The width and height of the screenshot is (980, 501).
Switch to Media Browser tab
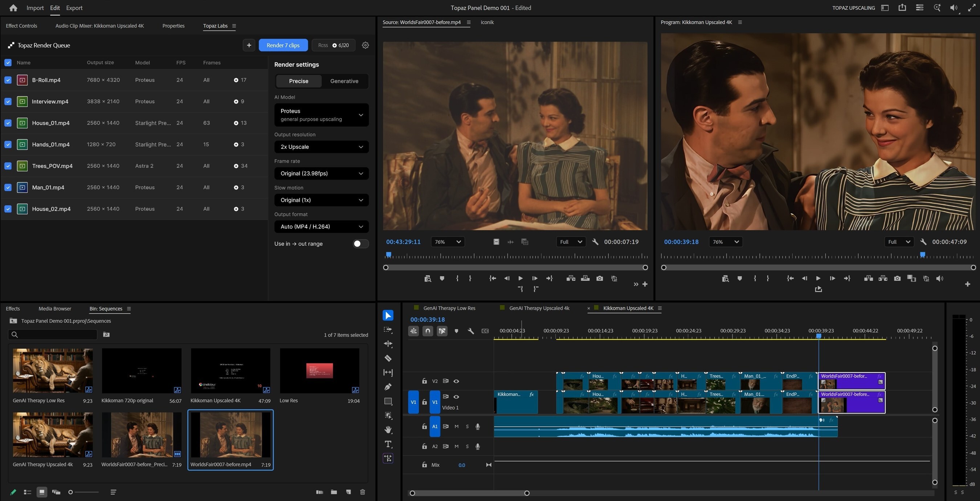(x=55, y=309)
